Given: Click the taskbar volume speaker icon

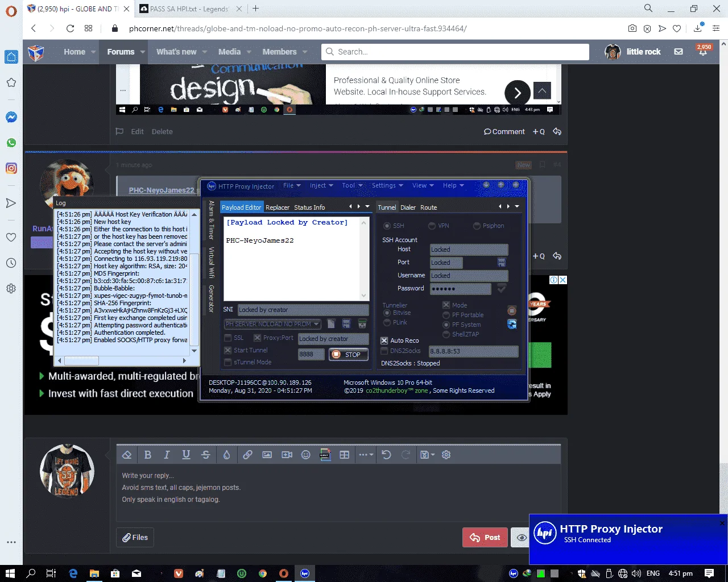Looking at the screenshot, I should pos(636,573).
